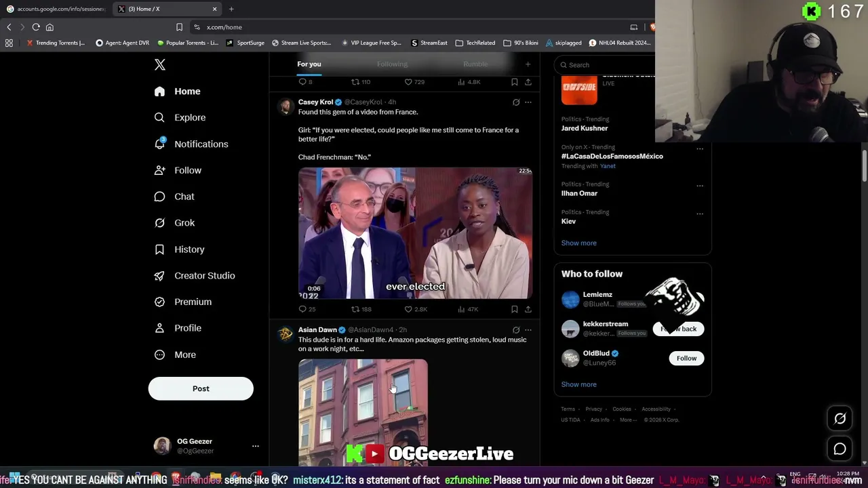Open Asian Dawn's profile avatar

click(285, 333)
